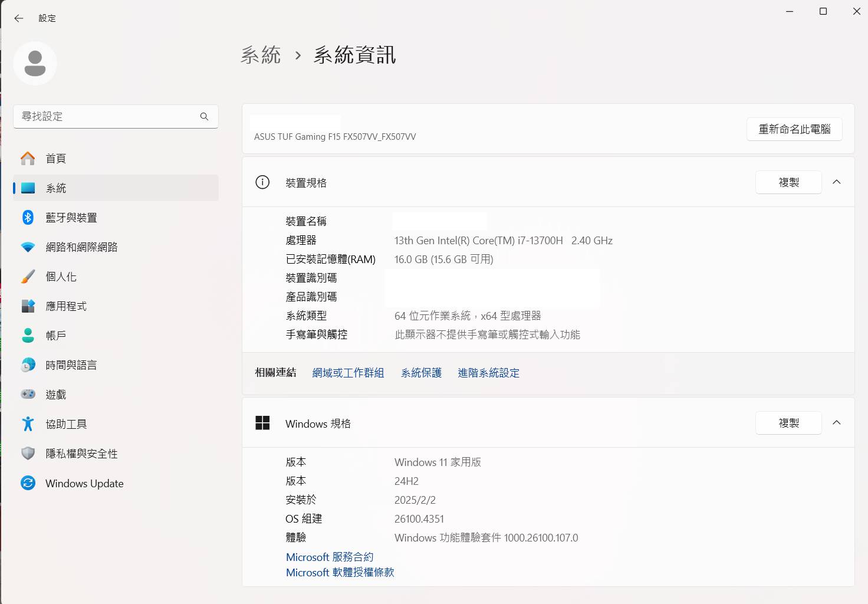868x604 pixels.
Task: Click the version value 24H2
Action: 406,481
